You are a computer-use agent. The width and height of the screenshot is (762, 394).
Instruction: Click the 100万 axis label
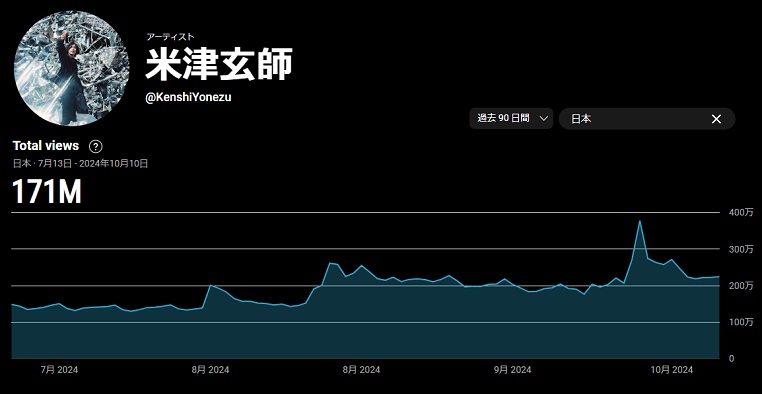click(x=741, y=322)
